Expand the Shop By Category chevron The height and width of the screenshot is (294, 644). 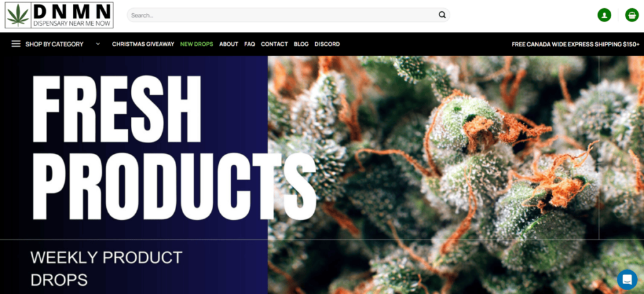97,44
